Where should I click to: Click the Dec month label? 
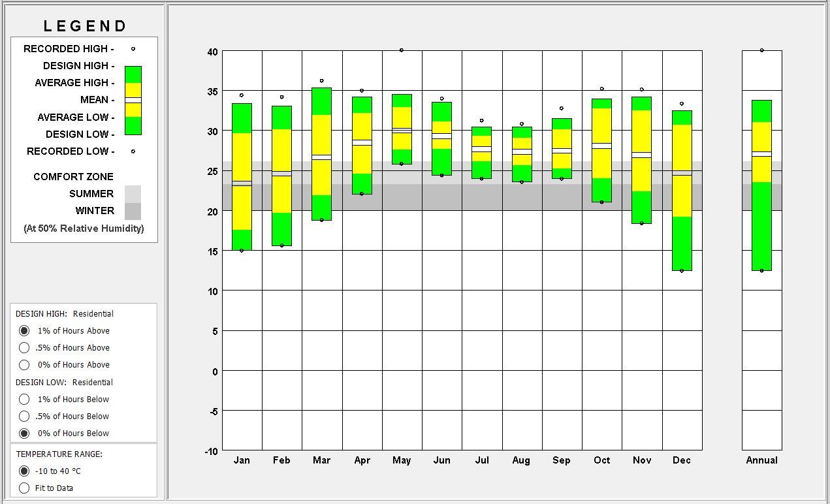pyautogui.click(x=682, y=460)
